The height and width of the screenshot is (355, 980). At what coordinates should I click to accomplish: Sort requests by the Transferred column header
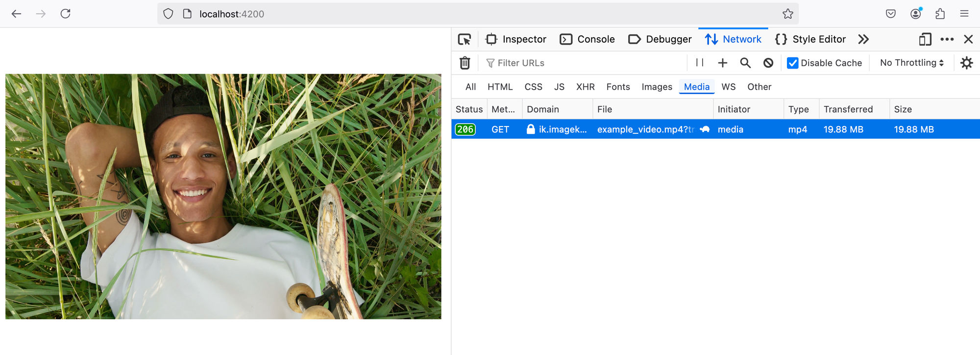[x=848, y=109]
